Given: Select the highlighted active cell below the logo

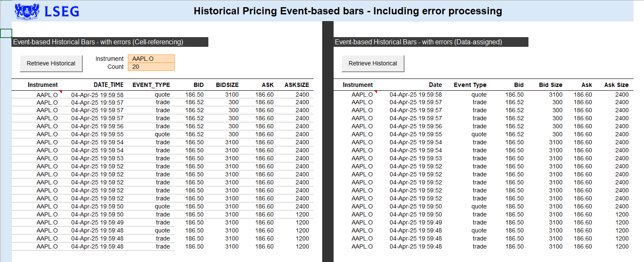Looking at the screenshot, I should coord(6,33).
